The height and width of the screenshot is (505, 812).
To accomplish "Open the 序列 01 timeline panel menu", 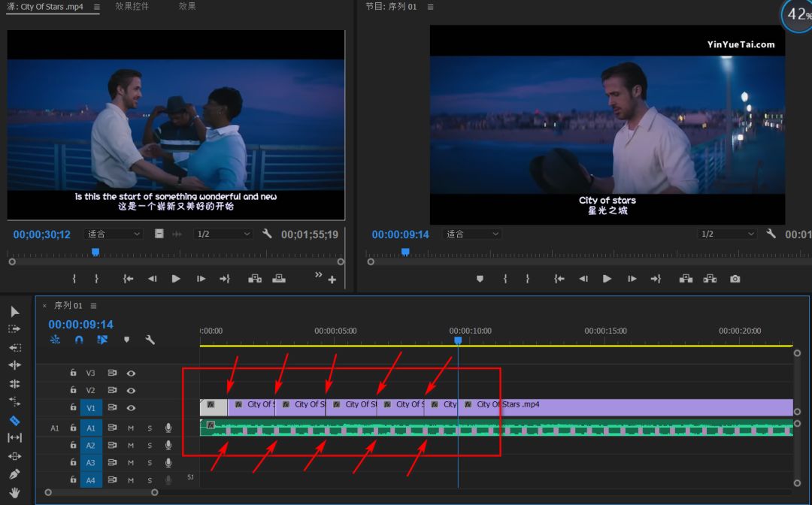I will pyautogui.click(x=94, y=306).
